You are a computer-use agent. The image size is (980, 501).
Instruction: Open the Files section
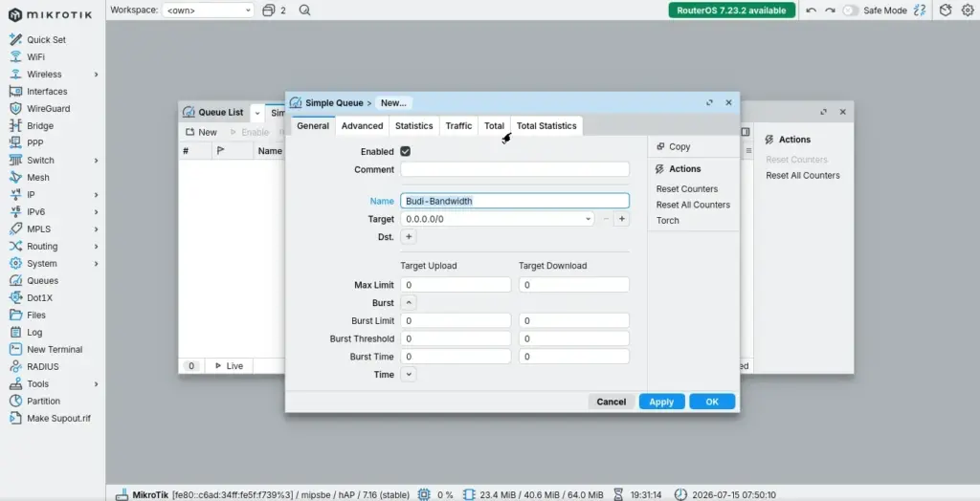click(x=35, y=315)
